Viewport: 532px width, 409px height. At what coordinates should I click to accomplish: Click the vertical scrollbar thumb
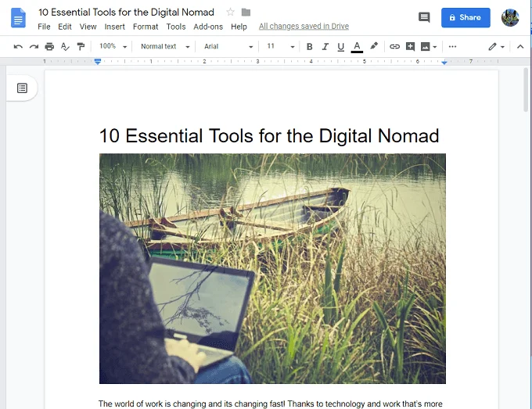[526, 89]
